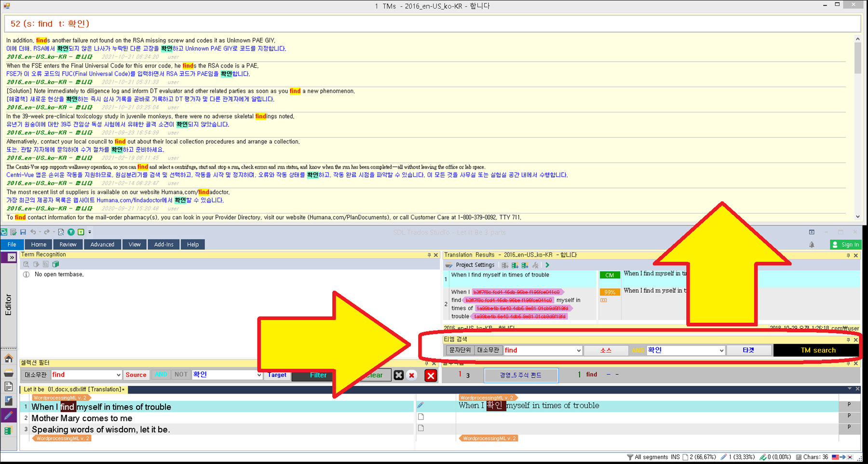Open the Editor pencil view icon in sidebar
Viewport: 868px width, 464px height.
(x=9, y=415)
